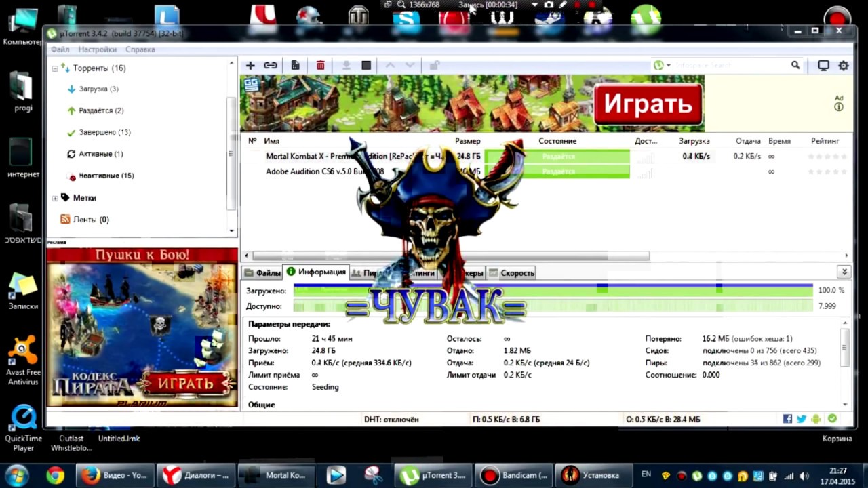Viewport: 868px width, 488px height.
Task: Sort by the Рейтинг column header
Action: 825,141
